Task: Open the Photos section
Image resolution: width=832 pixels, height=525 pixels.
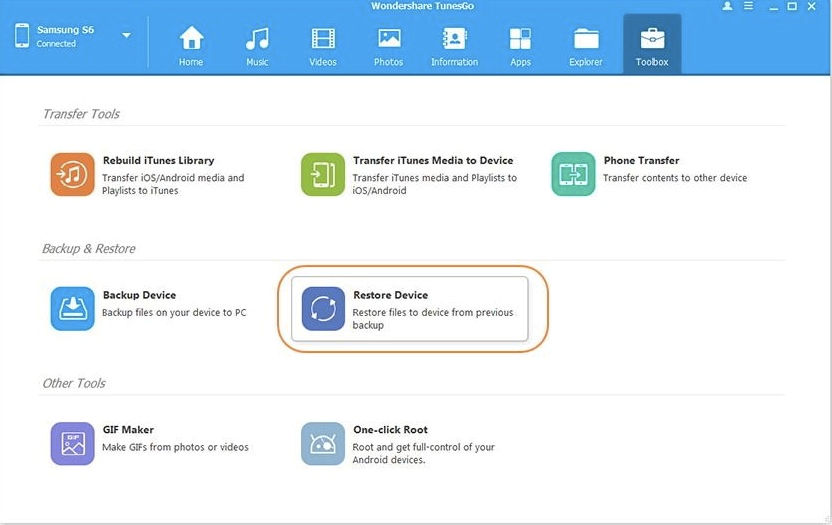Action: tap(388, 45)
